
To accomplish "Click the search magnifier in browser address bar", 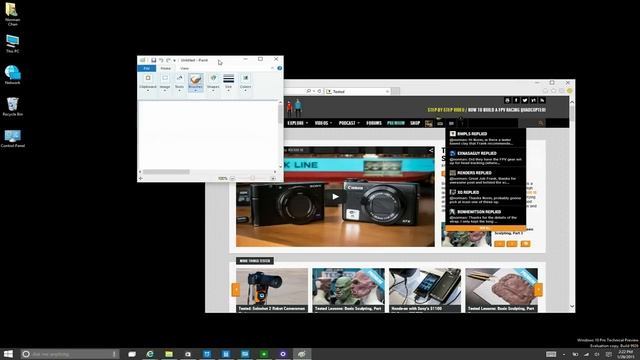I will tap(309, 91).
